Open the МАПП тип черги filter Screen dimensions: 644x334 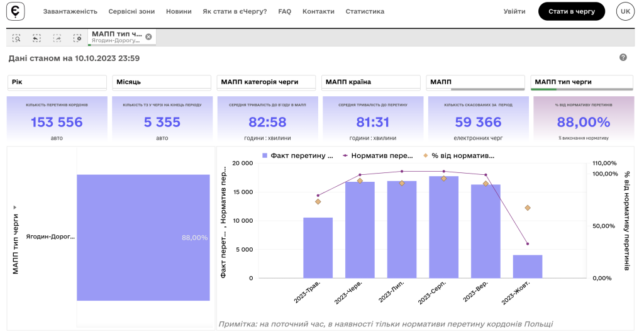pyautogui.click(x=582, y=82)
